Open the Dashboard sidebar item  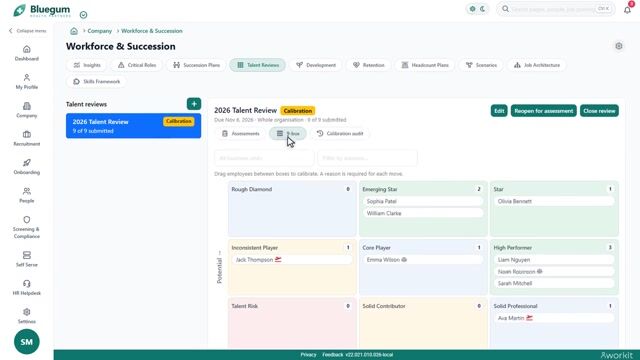click(27, 53)
